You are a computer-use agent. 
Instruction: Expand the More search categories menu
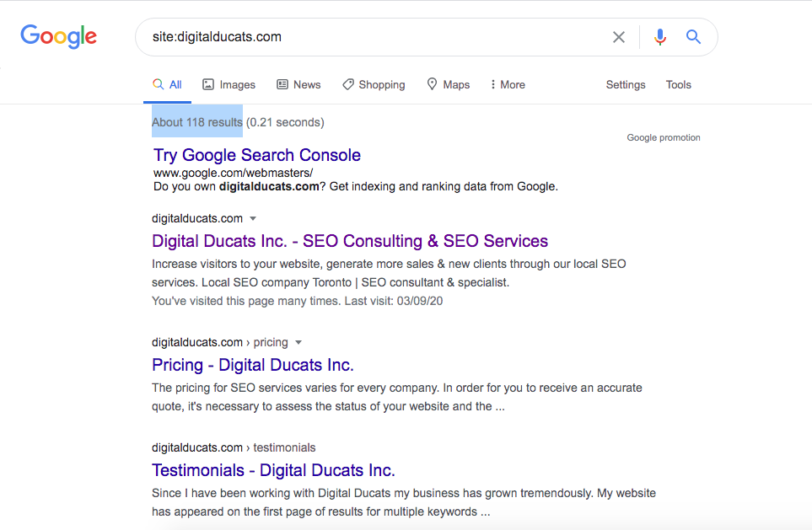(508, 84)
